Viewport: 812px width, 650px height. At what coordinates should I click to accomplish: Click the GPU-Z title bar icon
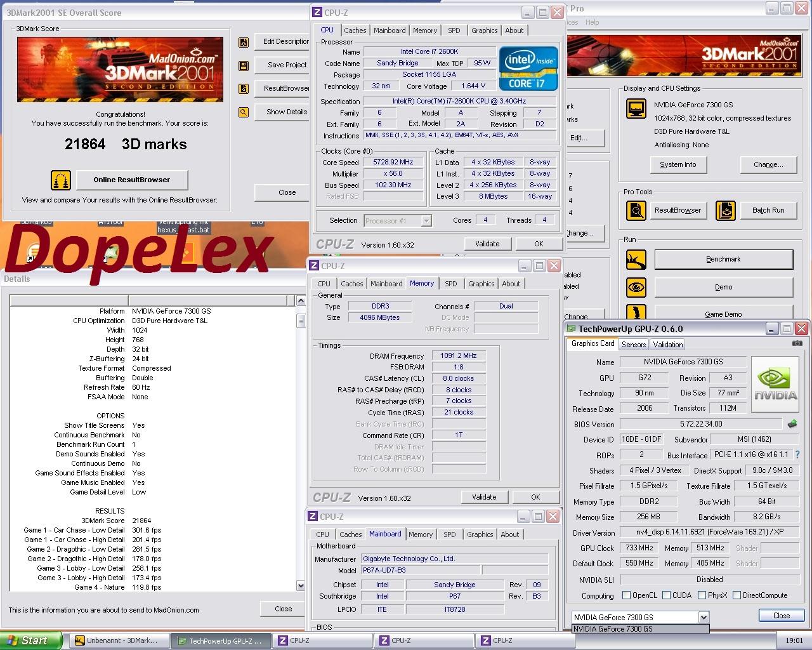click(x=572, y=329)
